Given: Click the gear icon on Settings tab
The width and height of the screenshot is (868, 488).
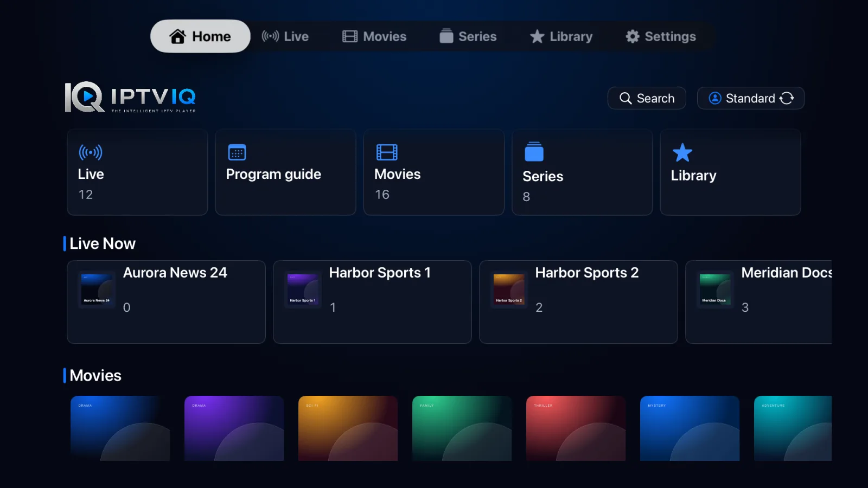Looking at the screenshot, I should coord(632,36).
